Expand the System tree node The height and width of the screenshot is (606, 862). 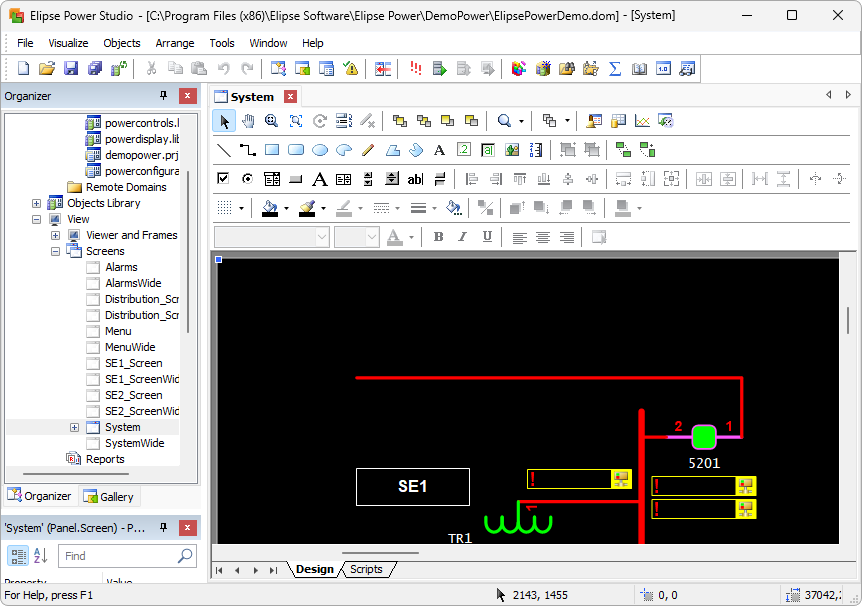point(74,427)
